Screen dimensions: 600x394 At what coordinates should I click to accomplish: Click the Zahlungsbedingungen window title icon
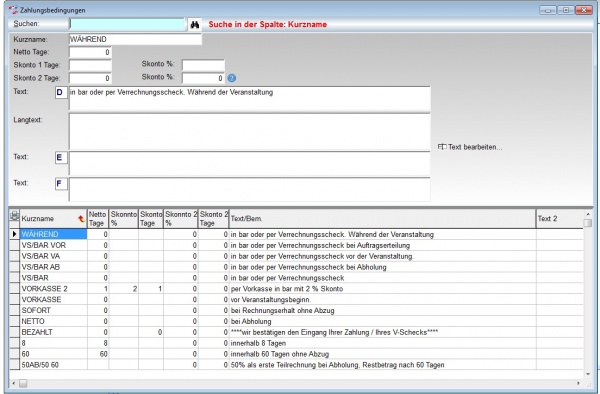click(x=13, y=10)
